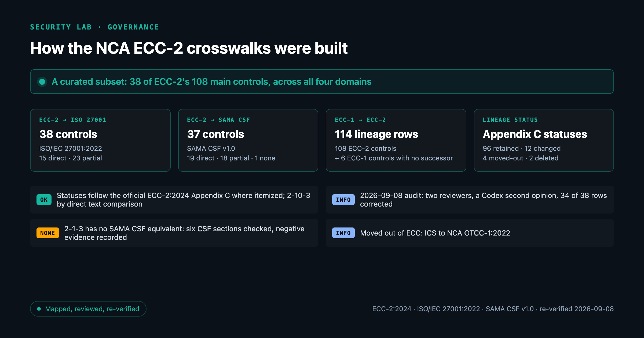Click the Moved out of ECC note text
The image size is (644, 338).
[435, 233]
